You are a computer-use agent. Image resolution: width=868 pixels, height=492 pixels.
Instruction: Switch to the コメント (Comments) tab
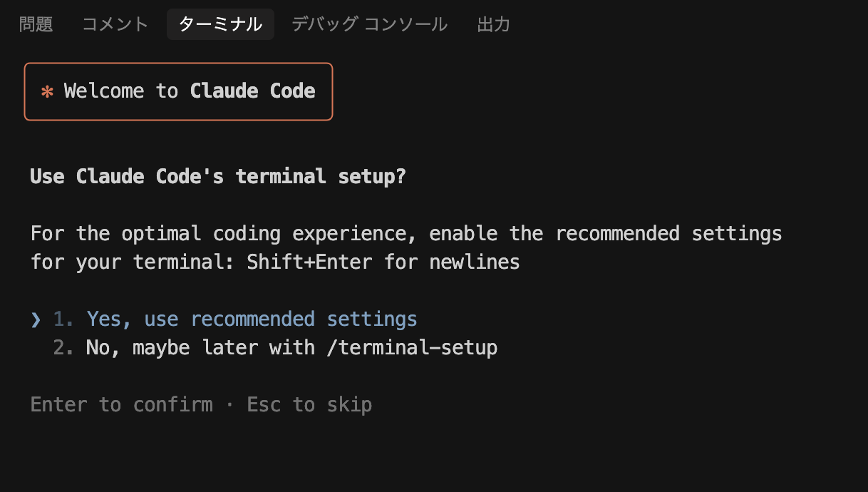(x=114, y=24)
